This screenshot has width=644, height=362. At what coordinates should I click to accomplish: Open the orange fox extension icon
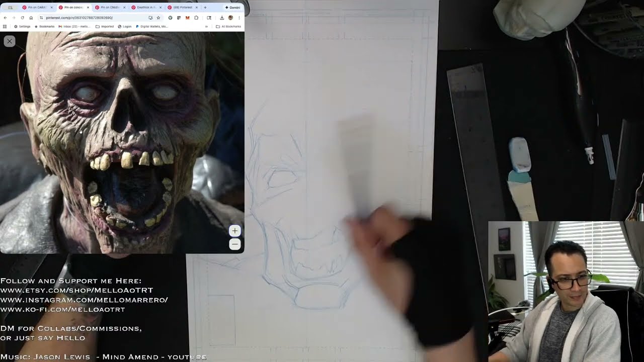pyautogui.click(x=187, y=18)
